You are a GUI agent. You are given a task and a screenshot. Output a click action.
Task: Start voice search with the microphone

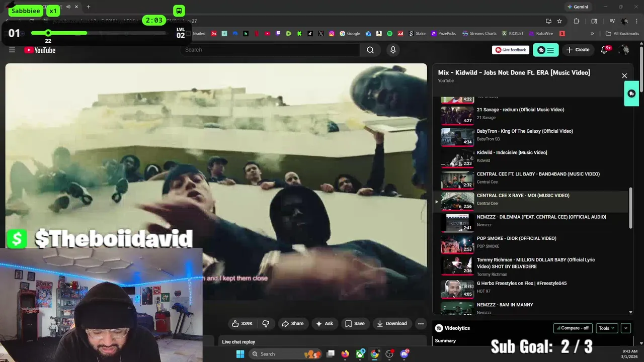(393, 50)
